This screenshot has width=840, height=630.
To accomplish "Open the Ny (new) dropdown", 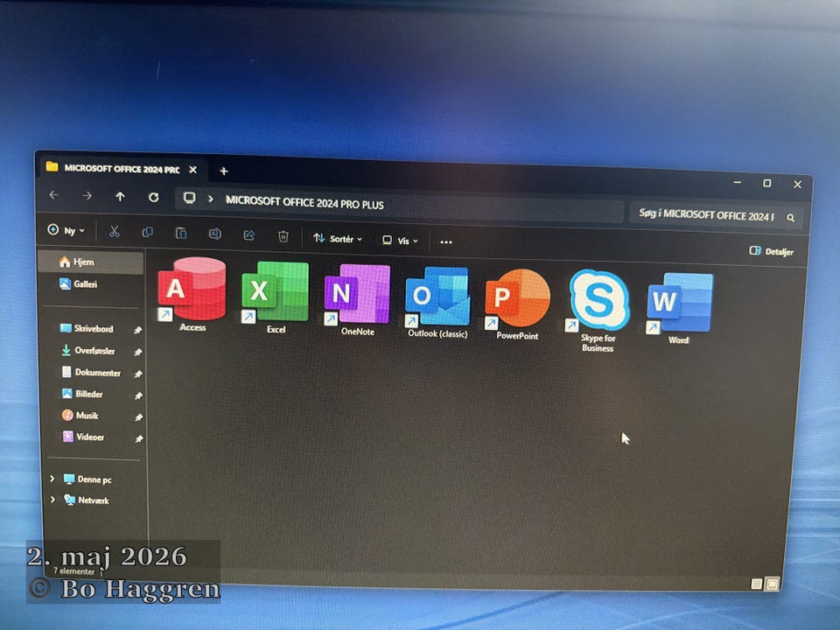I will click(x=66, y=230).
